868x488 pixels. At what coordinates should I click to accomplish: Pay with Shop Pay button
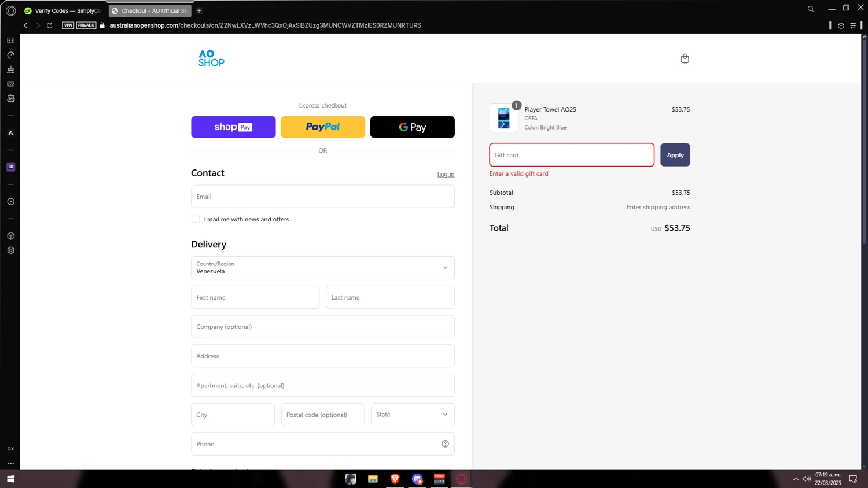233,127
